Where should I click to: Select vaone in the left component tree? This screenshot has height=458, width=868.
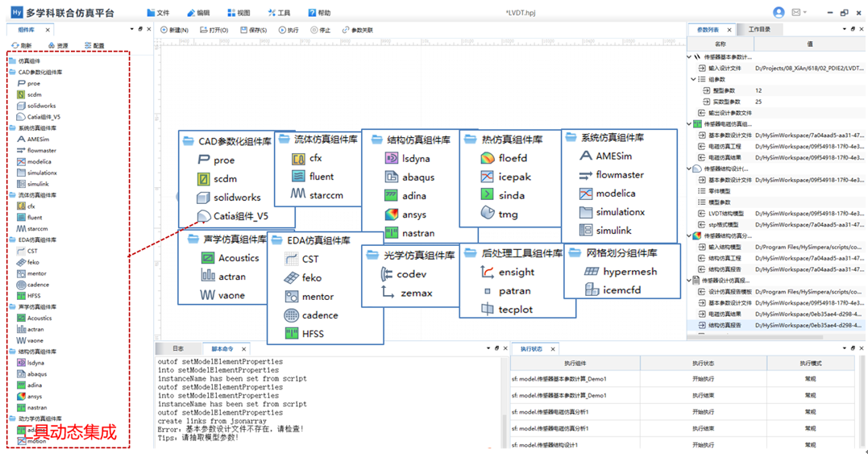click(30, 340)
